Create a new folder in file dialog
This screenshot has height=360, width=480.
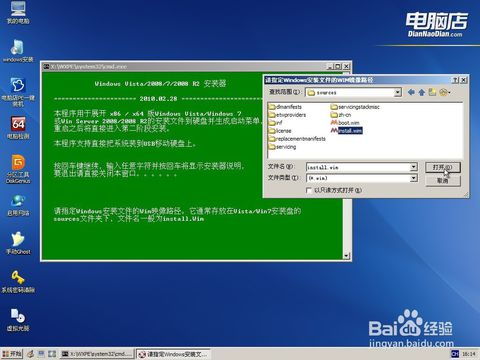[432, 92]
